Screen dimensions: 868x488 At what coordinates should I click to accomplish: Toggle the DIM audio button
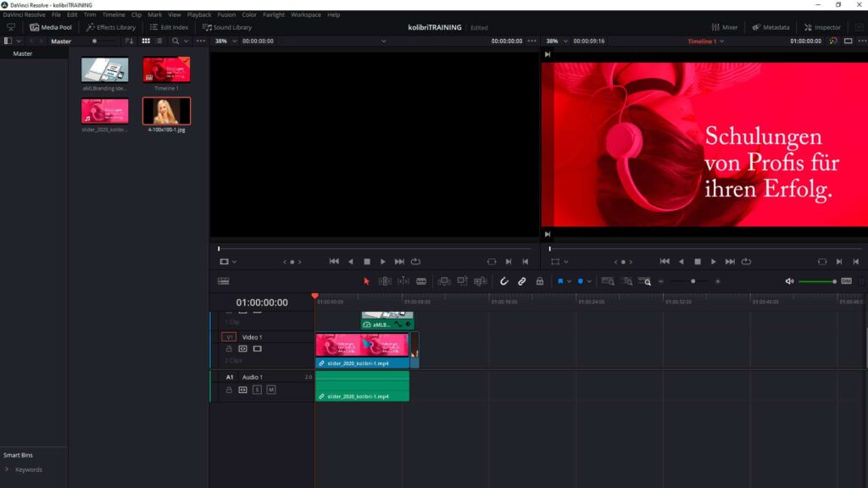click(846, 281)
